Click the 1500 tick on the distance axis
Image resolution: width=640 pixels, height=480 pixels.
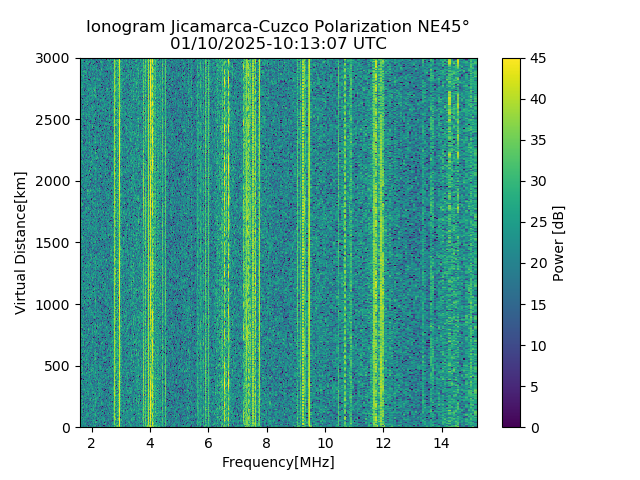coord(52,243)
